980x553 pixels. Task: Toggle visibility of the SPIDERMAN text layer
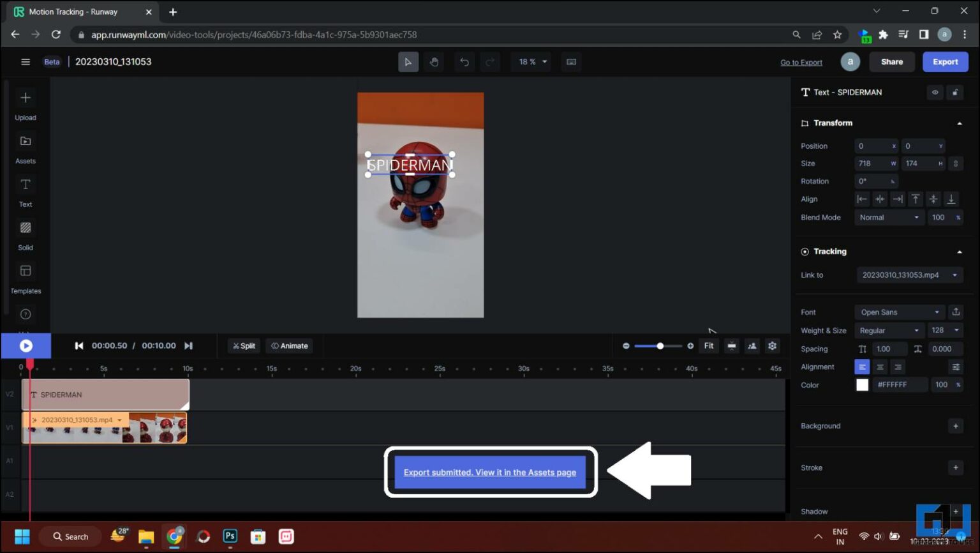click(935, 93)
